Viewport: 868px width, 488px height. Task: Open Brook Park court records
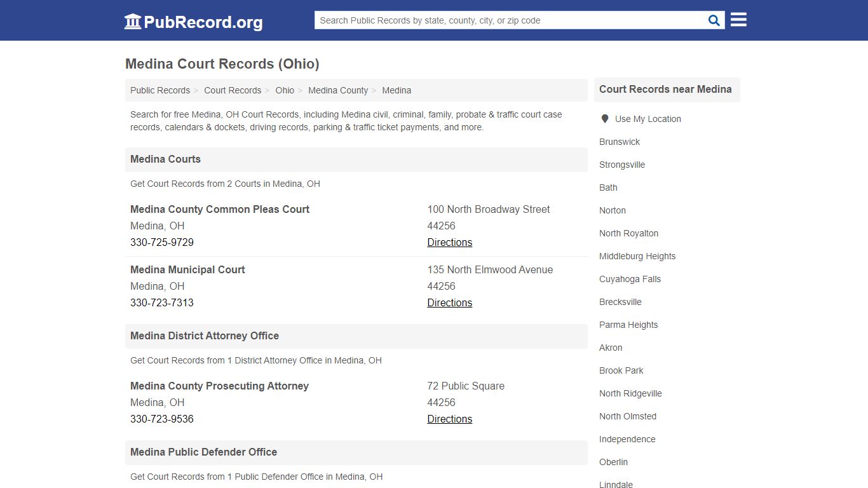(x=621, y=370)
